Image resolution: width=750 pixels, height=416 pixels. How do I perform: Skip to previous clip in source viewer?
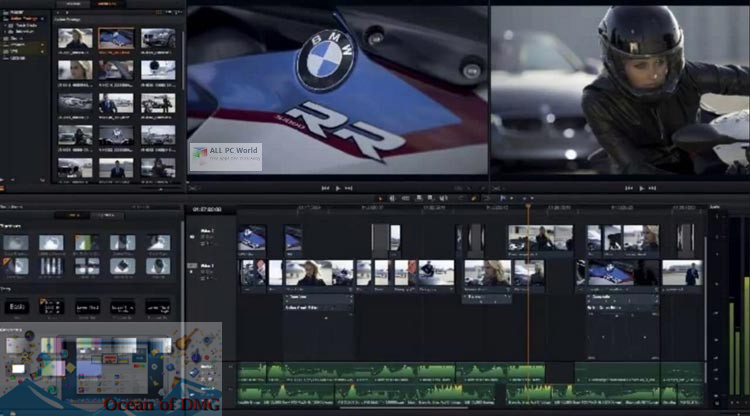click(324, 187)
